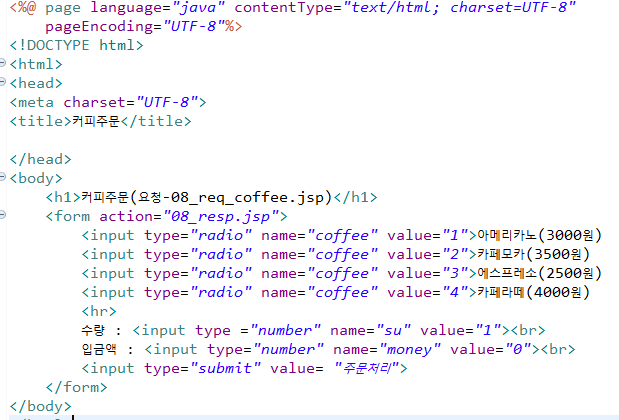Collapse the body tag fold marker
619x420 pixels.
2,176
